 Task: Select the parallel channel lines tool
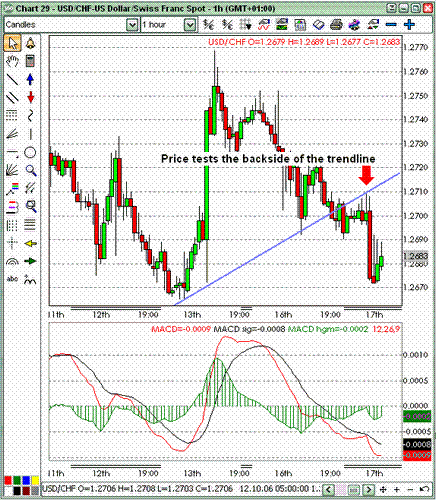[12, 98]
